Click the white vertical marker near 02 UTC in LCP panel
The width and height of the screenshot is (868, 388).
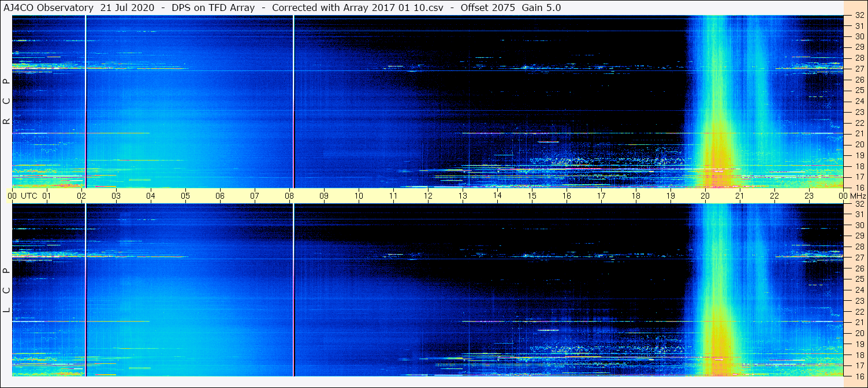[85, 290]
